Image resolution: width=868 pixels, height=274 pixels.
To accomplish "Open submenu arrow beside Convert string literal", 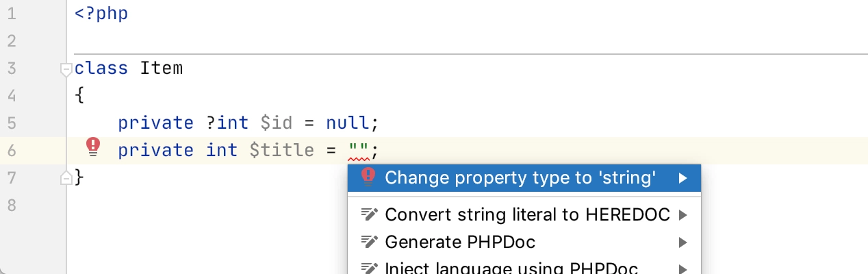I will click(x=682, y=215).
